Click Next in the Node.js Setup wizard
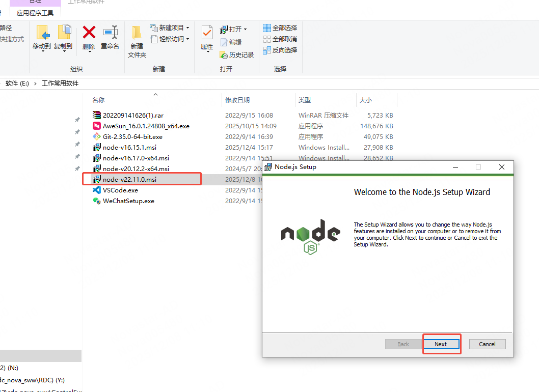Screen dimensions: 539x392 coord(441,344)
